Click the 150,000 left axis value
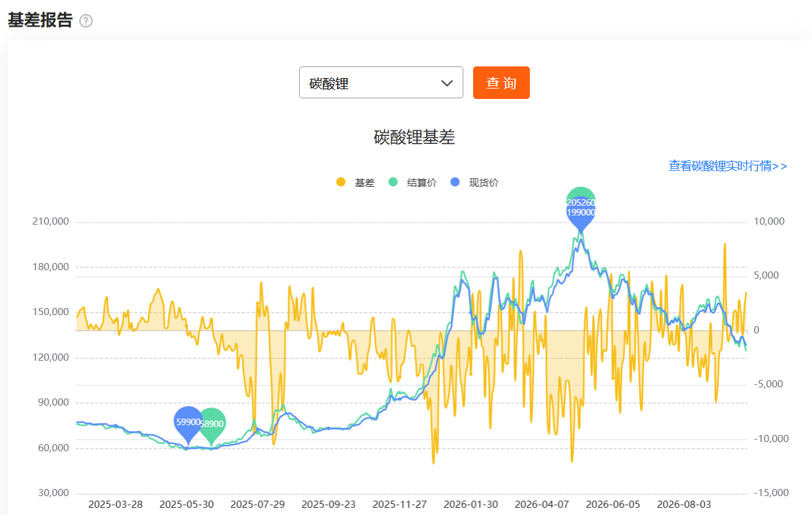 coord(50,312)
